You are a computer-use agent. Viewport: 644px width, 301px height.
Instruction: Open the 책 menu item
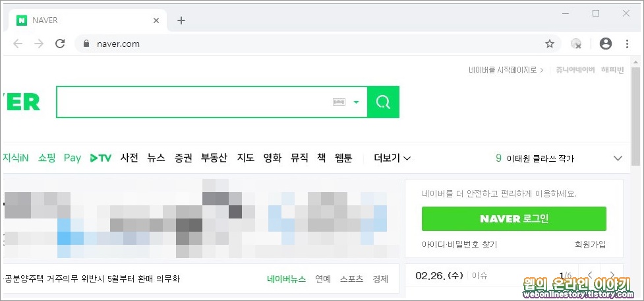[x=321, y=158]
